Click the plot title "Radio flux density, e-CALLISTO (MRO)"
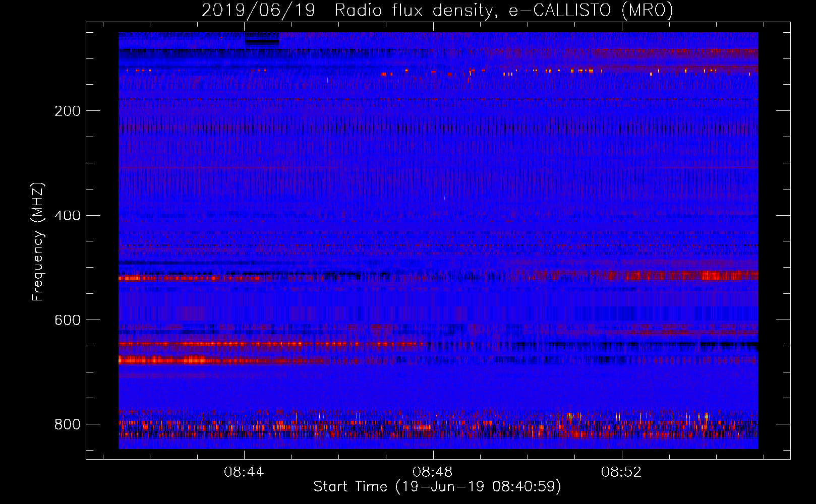This screenshot has width=816, height=504. coord(504,10)
